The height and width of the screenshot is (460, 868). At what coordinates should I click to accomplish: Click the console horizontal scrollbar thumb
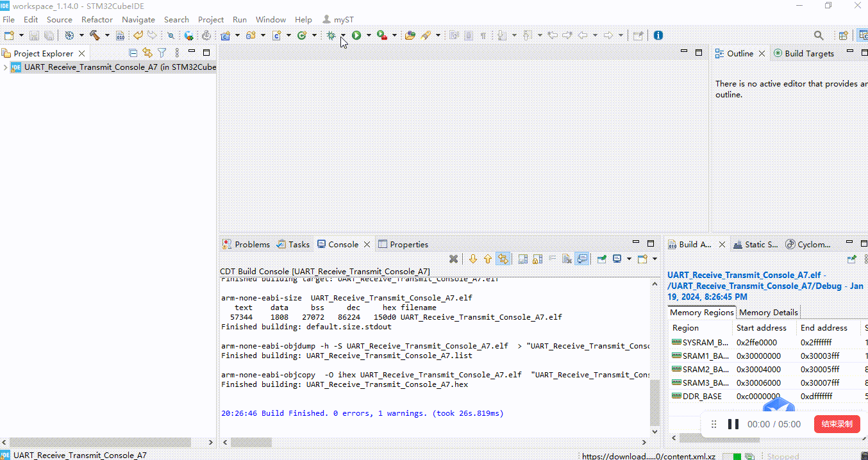251,442
